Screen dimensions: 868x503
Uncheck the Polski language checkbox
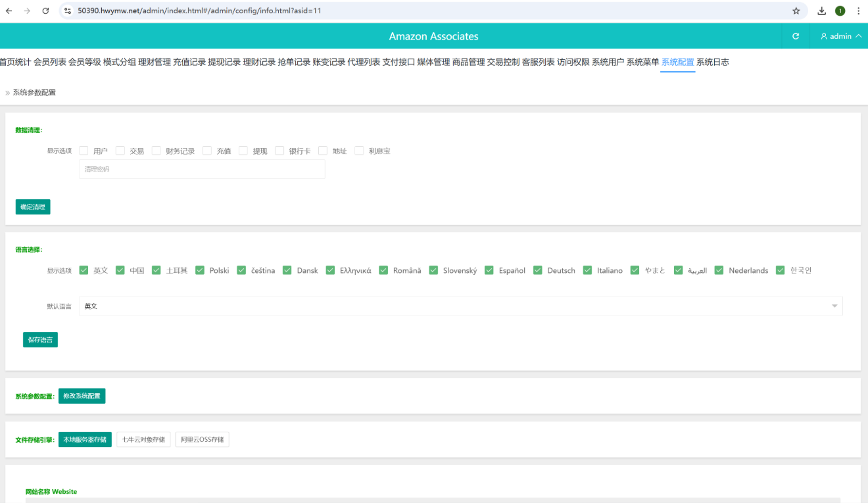click(x=200, y=270)
